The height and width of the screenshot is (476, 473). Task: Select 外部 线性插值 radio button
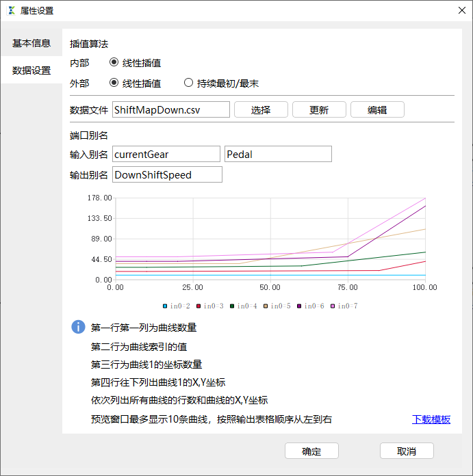pyautogui.click(x=114, y=83)
